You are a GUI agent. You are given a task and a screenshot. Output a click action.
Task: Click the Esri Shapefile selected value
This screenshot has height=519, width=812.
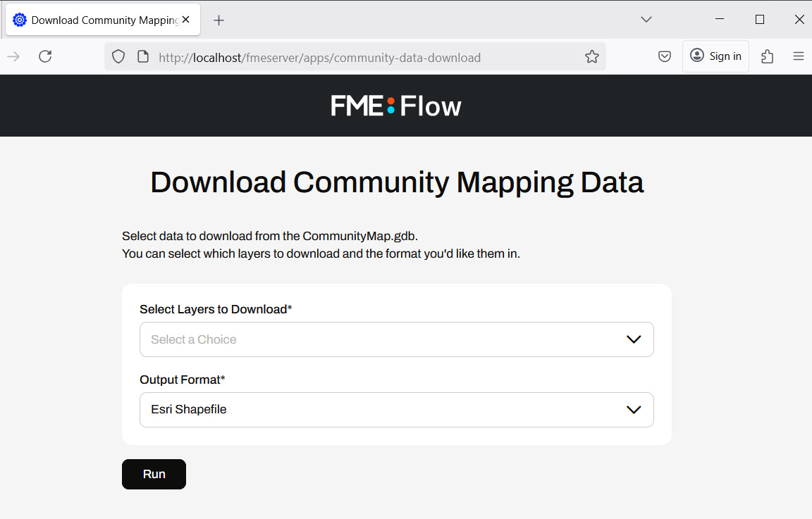point(189,409)
